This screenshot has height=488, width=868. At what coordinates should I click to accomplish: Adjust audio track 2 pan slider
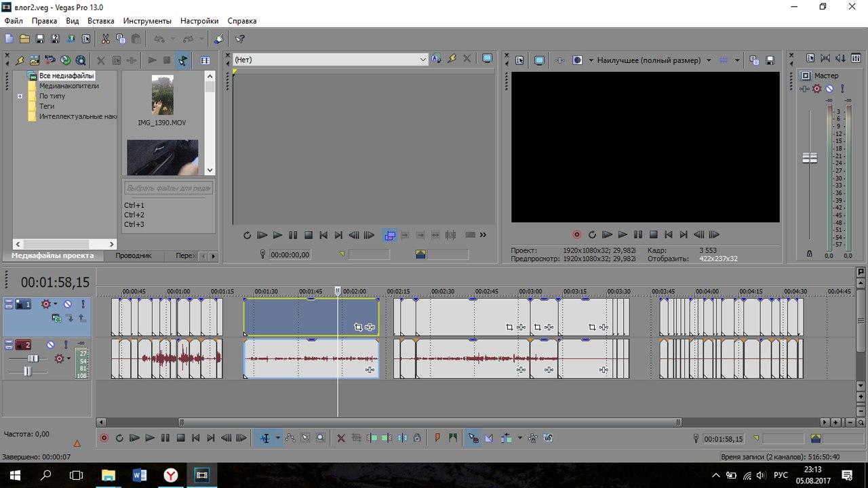coord(28,371)
